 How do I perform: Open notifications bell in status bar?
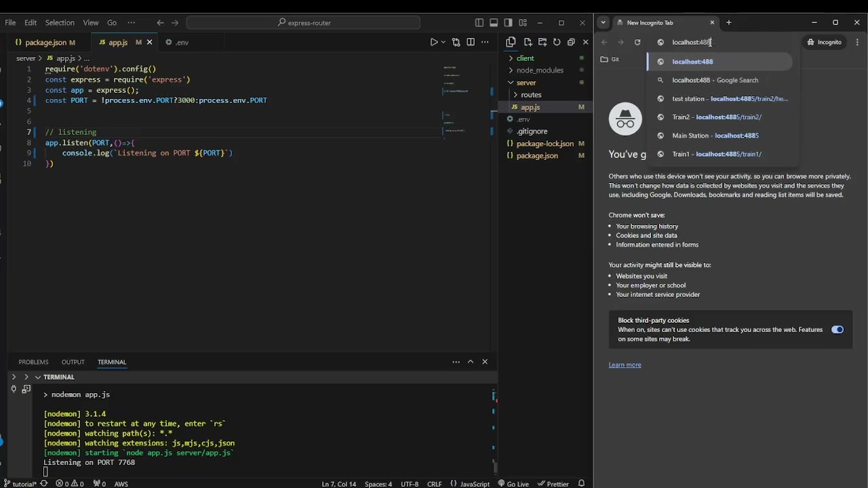pyautogui.click(x=581, y=484)
